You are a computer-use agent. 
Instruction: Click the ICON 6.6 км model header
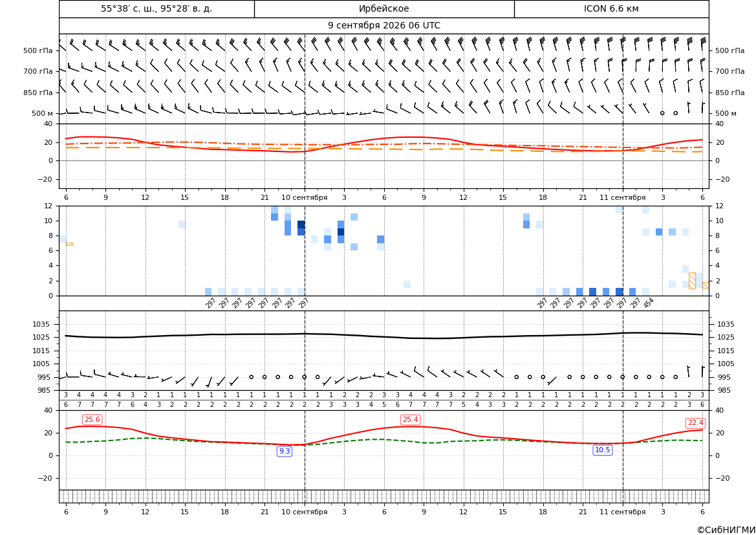click(x=611, y=8)
